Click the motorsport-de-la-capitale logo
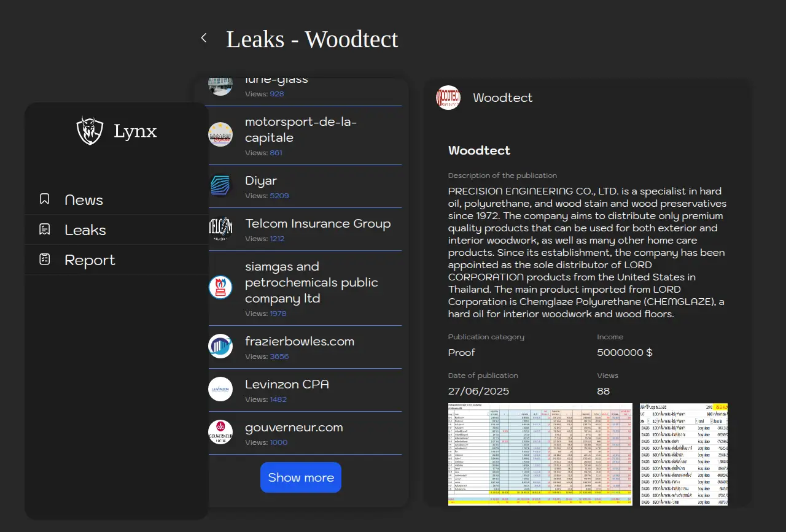 pyautogui.click(x=220, y=134)
